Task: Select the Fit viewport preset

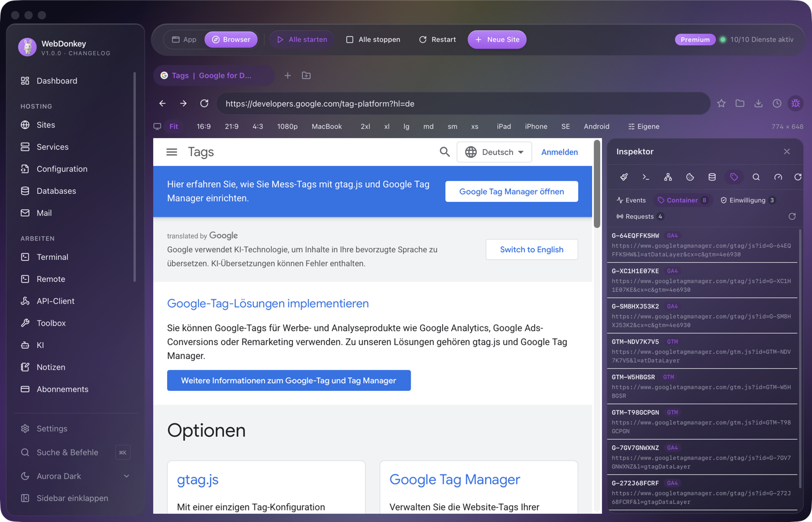Action: (x=174, y=126)
